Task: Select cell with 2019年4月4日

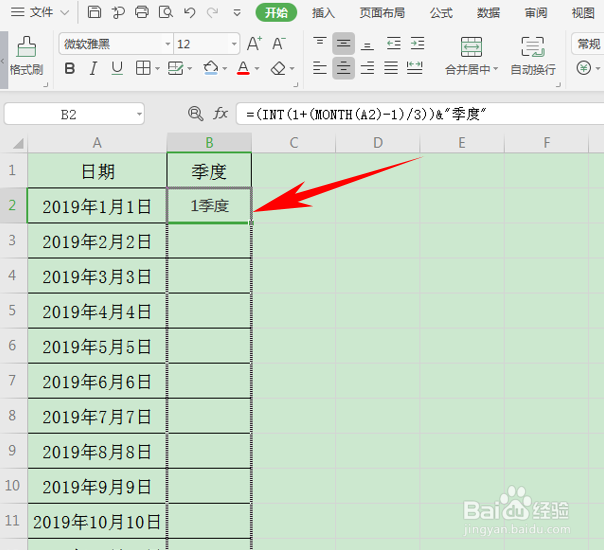Action: [x=97, y=311]
